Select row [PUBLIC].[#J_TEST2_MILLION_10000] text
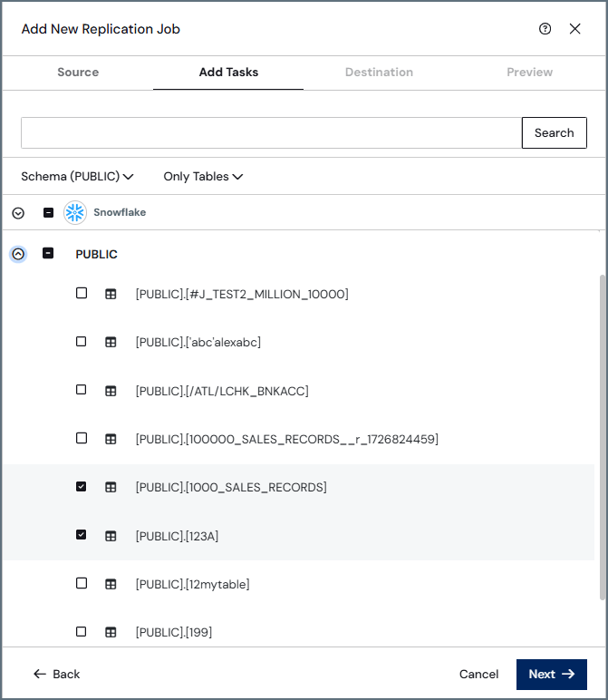608x700 pixels. (242, 295)
